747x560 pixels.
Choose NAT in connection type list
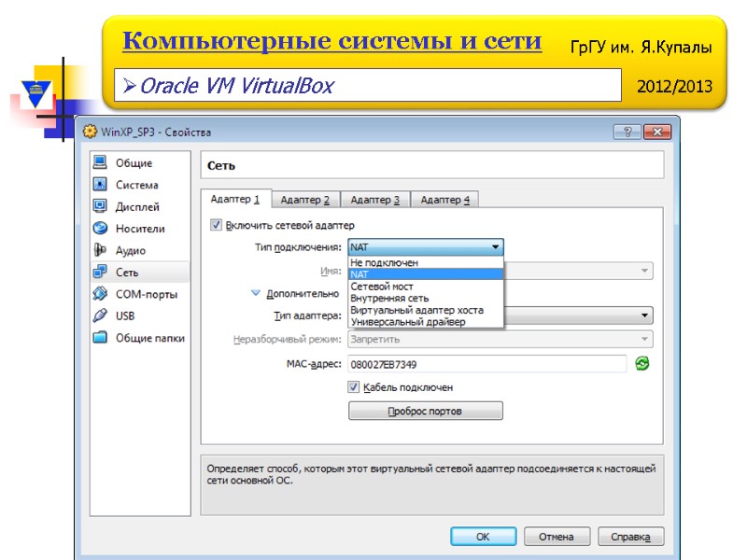coord(426,274)
